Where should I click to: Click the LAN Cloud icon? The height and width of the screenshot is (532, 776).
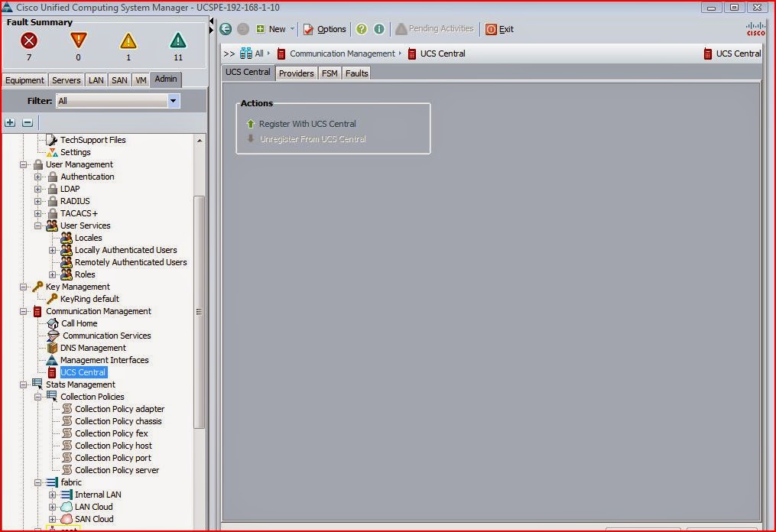coord(67,507)
